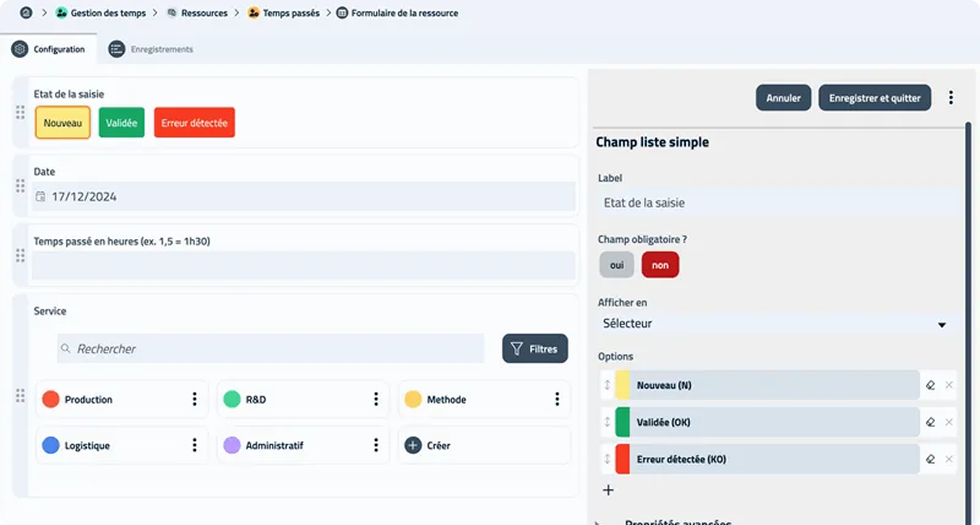980x525 pixels.
Task: Switch to the Enregistrements tab
Action: click(x=151, y=49)
